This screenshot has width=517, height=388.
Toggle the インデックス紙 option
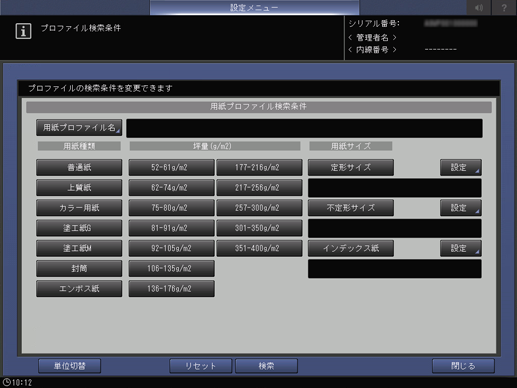(351, 248)
